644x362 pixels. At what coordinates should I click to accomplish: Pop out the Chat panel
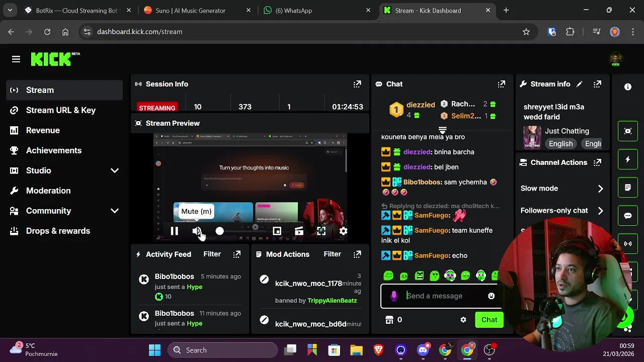(x=502, y=84)
